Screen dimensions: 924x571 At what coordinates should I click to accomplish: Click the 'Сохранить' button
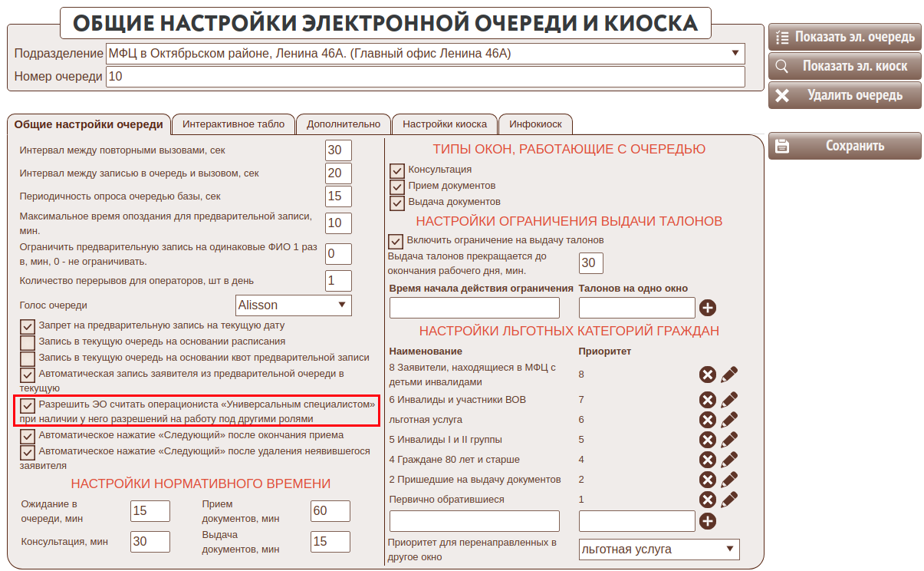click(x=845, y=146)
